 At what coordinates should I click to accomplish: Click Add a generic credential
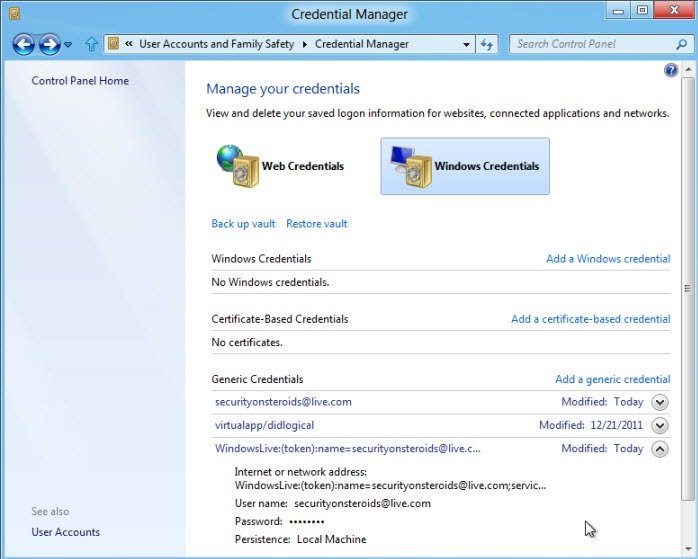[x=613, y=379]
